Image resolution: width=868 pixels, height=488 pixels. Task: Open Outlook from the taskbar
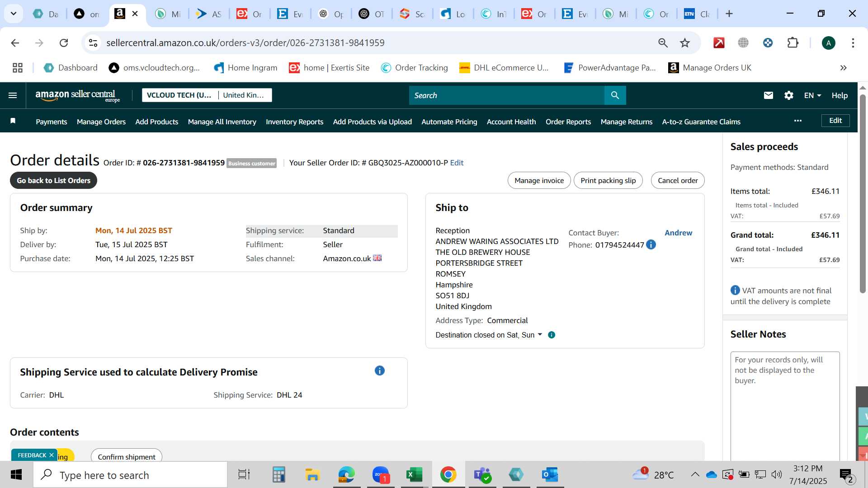tap(550, 475)
